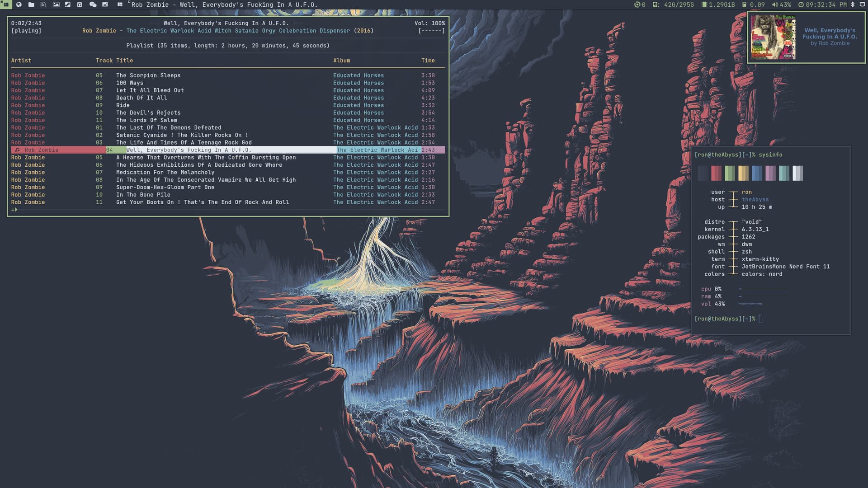This screenshot has height=488, width=868.
Task: Click the Bluetooth tray icon
Action: (853, 5)
